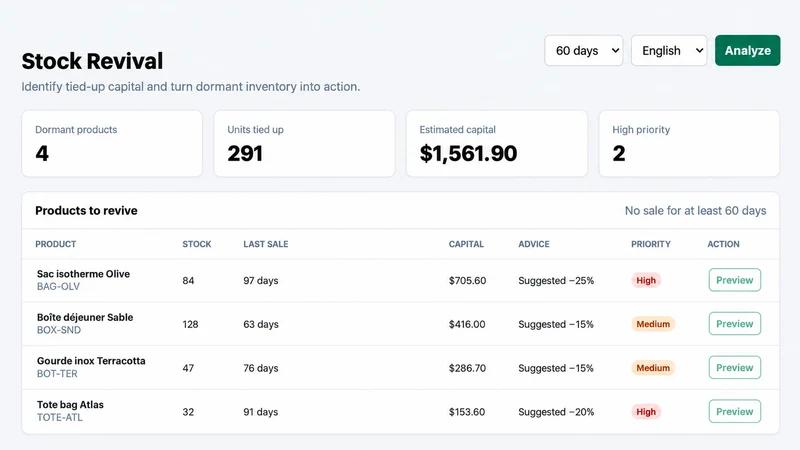Viewport: 800px width, 450px height.
Task: Click Boîte déjeuner Sable's Suggested −15% advice
Action: point(556,324)
